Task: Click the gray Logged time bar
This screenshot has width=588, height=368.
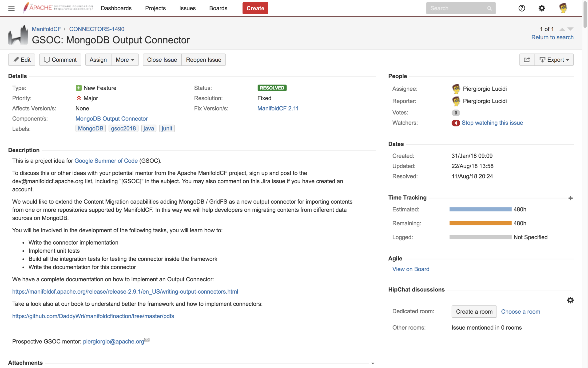Action: coord(480,237)
